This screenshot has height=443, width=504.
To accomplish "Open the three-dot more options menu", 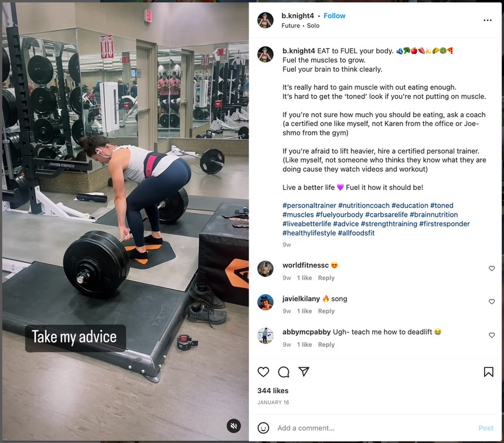I will click(488, 21).
